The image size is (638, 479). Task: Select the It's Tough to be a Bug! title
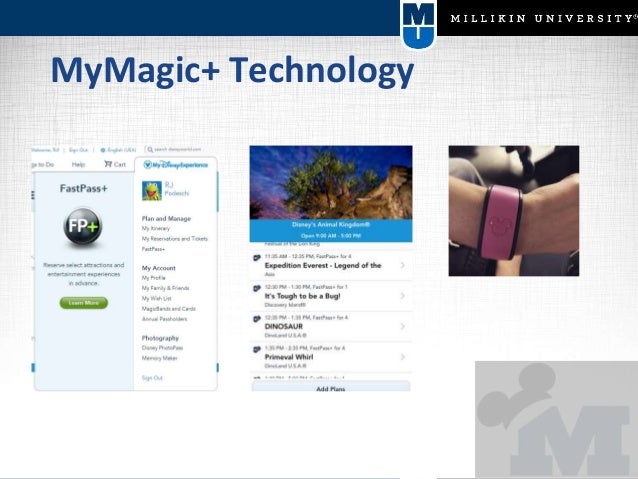pyautogui.click(x=302, y=296)
